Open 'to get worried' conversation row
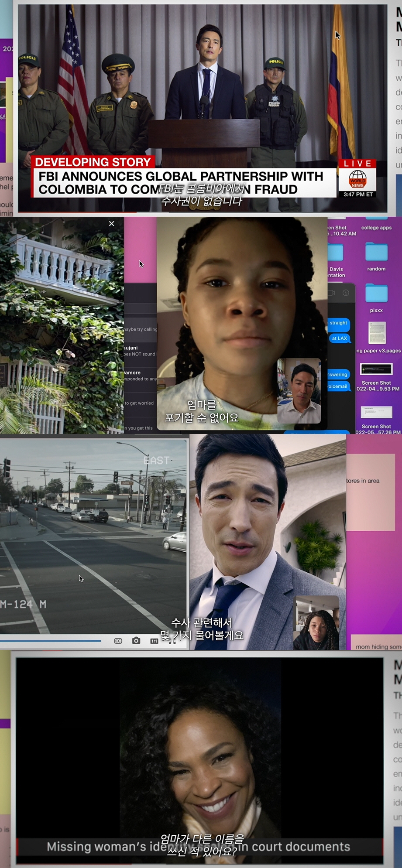This screenshot has height=868, width=402. pos(140,403)
